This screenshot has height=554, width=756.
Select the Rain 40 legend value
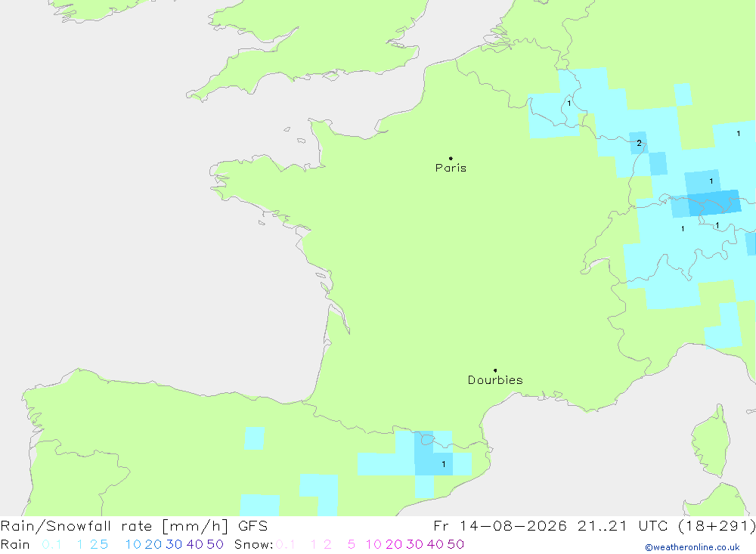[x=195, y=544]
